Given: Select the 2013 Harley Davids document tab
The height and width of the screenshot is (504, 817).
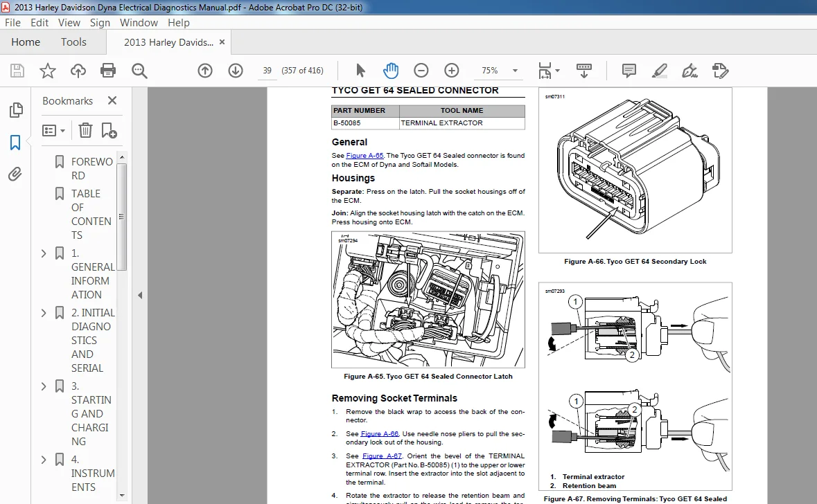Looking at the screenshot, I should 168,42.
